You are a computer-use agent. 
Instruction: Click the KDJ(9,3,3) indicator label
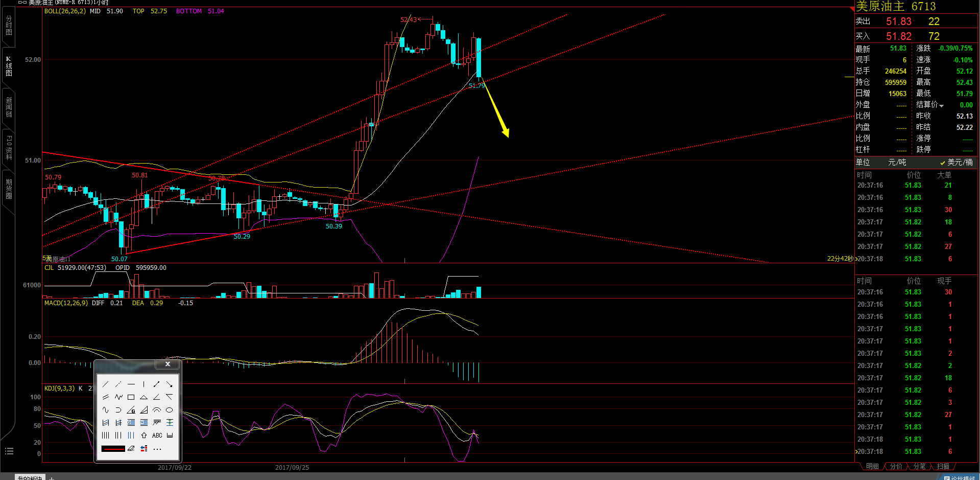(x=59, y=388)
